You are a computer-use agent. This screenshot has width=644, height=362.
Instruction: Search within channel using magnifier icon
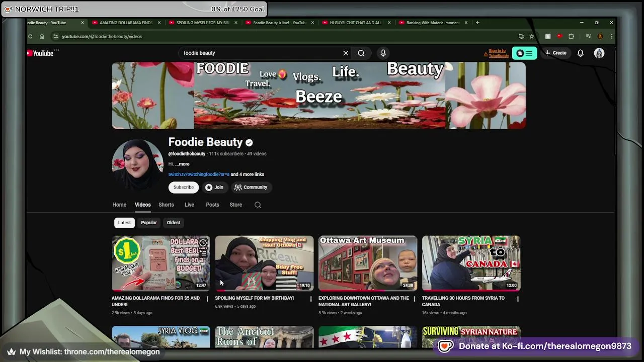point(258,205)
